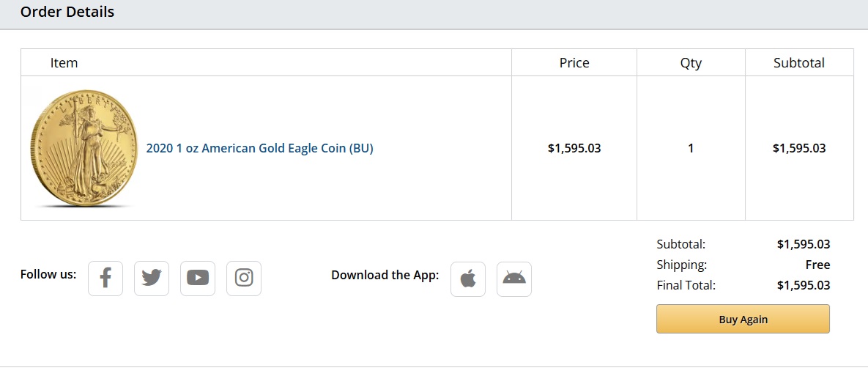
Task: Click the Follow us label
Action: tap(48, 274)
